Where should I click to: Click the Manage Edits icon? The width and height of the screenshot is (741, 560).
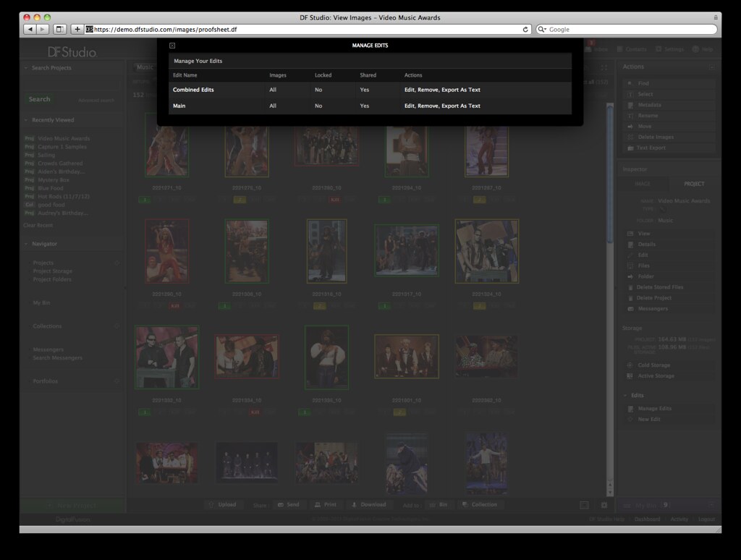630,409
